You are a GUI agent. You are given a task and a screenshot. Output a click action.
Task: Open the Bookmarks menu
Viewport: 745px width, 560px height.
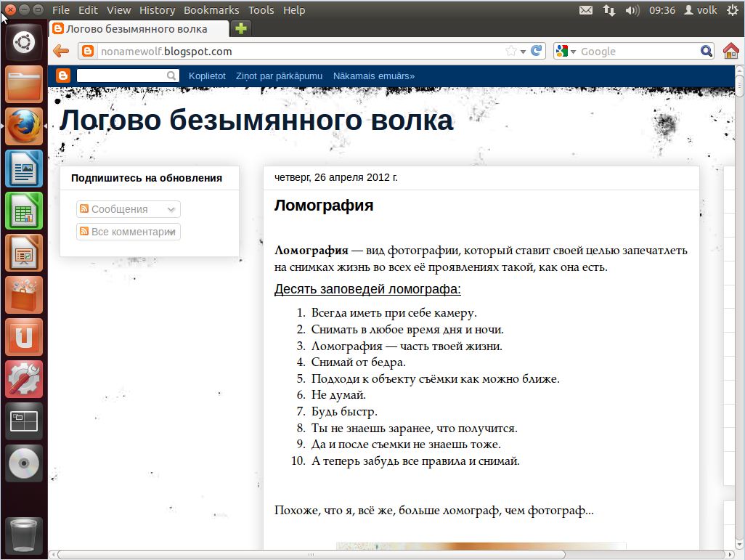pyautogui.click(x=211, y=10)
